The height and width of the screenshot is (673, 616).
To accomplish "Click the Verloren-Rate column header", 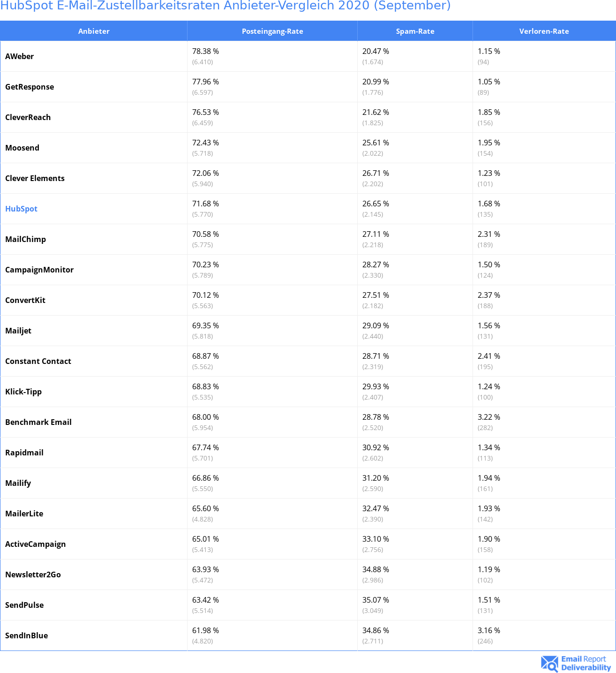I will (544, 31).
